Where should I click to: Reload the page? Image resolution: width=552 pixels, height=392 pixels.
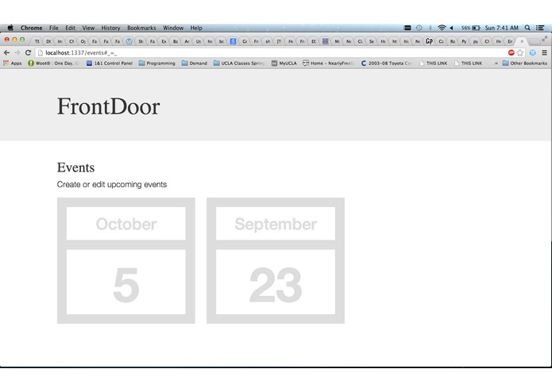point(28,52)
